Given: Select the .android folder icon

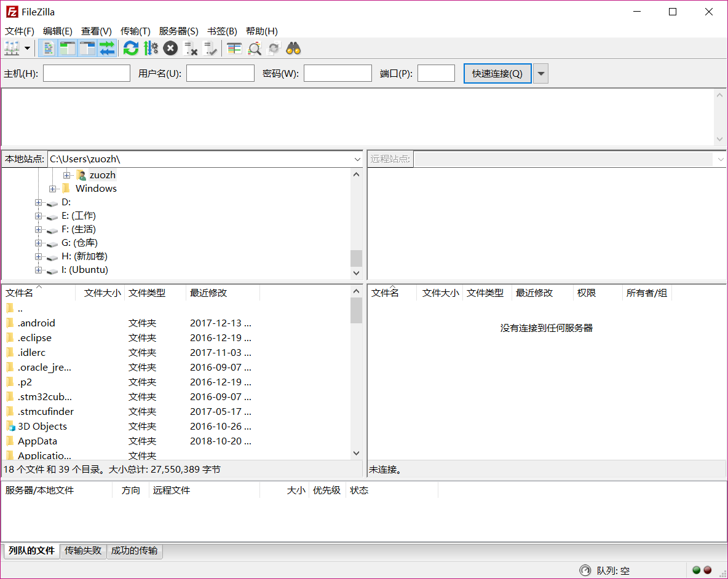Looking at the screenshot, I should 10,323.
